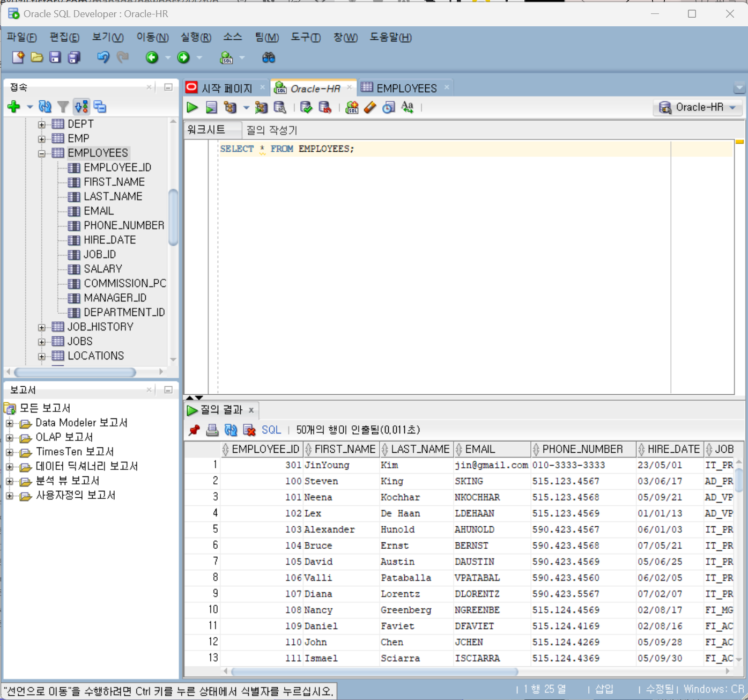Click the Save All icon
748x700 pixels.
(74, 57)
